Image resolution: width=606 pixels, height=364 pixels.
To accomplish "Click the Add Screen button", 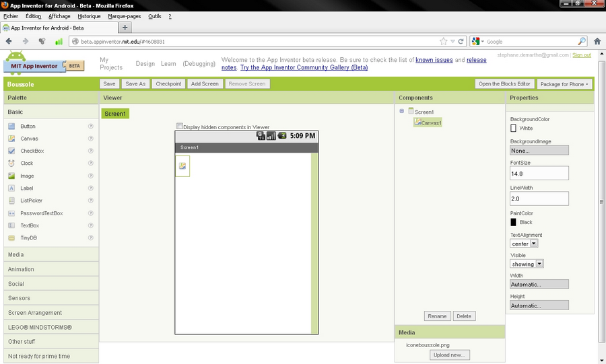I will [205, 83].
